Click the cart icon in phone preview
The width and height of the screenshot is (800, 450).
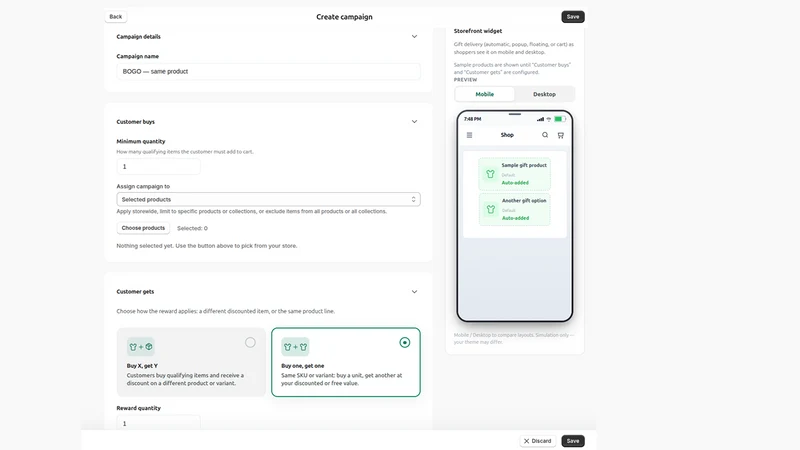pyautogui.click(x=561, y=135)
